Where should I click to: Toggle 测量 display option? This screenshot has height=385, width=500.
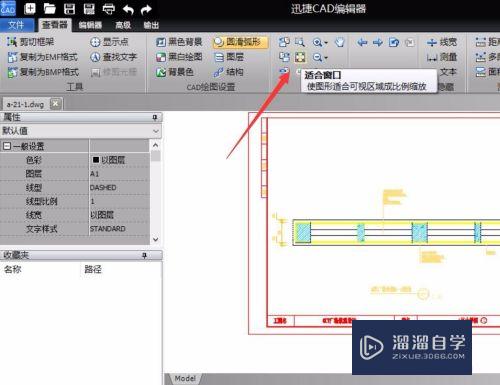click(442, 57)
